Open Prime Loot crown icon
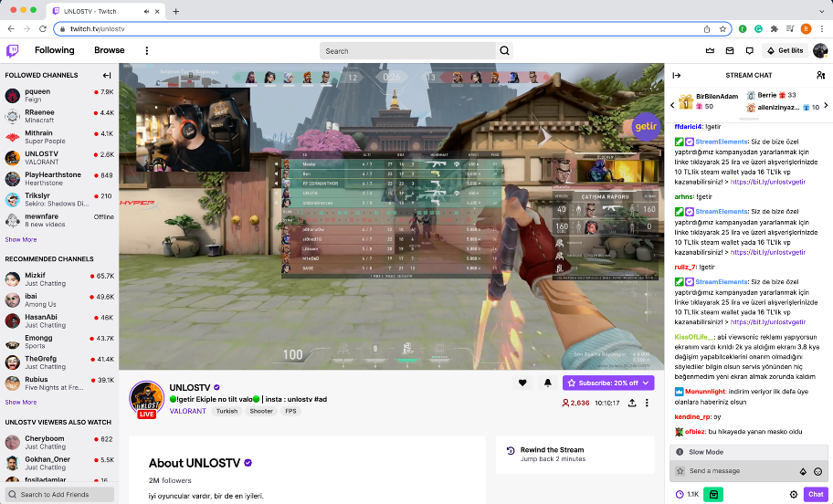 point(710,50)
